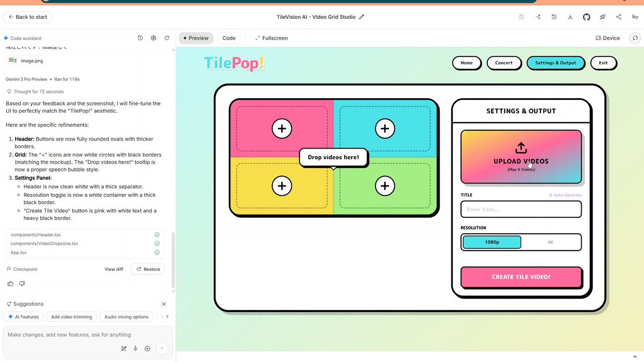Click the send arrow button
The image size is (644, 362).
[x=162, y=349]
